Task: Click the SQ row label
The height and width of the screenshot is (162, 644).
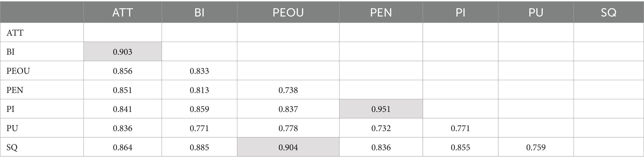Action: 12,147
